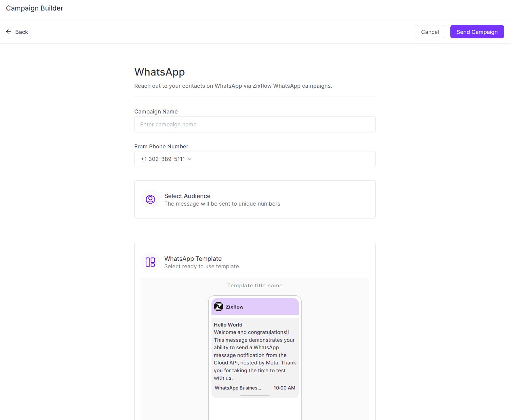This screenshot has height=420, width=511.
Task: Click the Campaign Builder header title
Action: click(34, 8)
